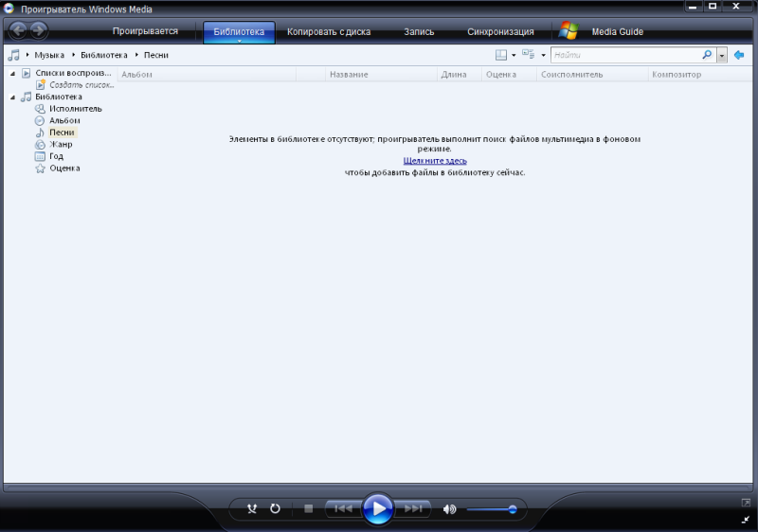Screen dimensions: 758x532
Task: Open the Синхронизация tab
Action: [x=500, y=31]
